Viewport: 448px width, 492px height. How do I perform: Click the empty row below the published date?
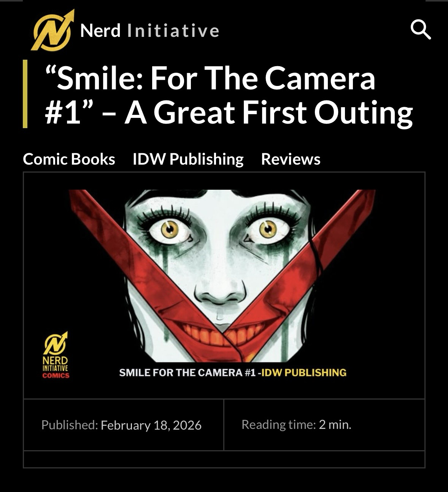[x=224, y=459]
